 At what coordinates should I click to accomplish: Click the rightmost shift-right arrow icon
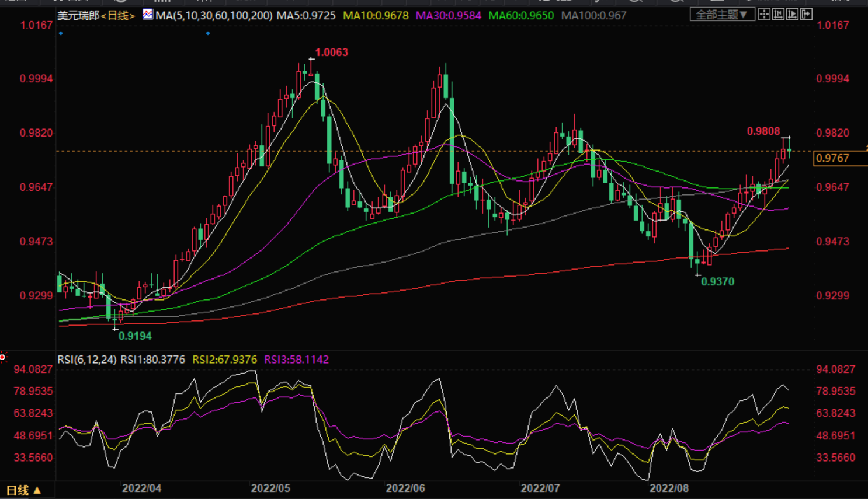click(806, 15)
